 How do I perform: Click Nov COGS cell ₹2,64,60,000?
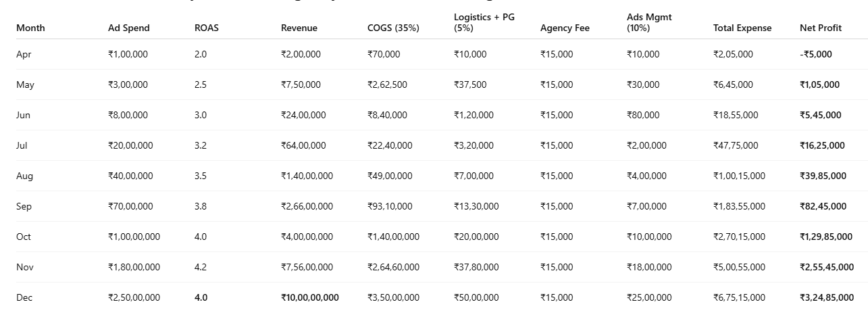pyautogui.click(x=393, y=267)
